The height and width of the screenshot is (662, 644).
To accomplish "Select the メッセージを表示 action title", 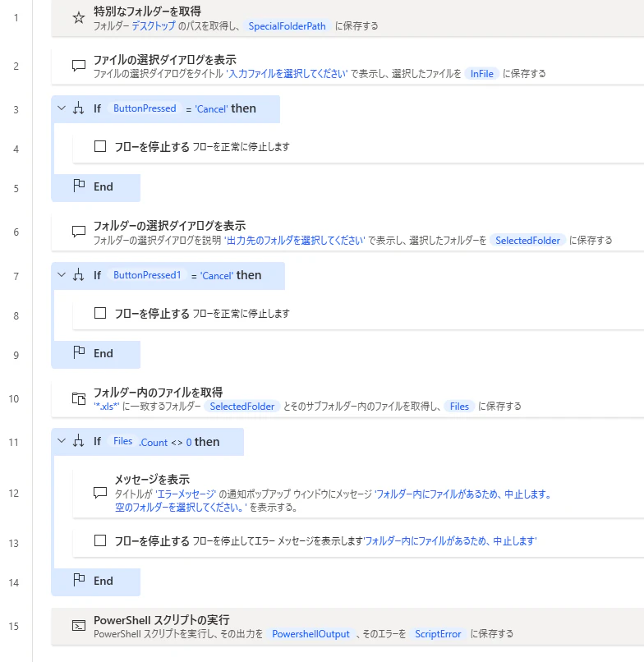I will coord(152,480).
